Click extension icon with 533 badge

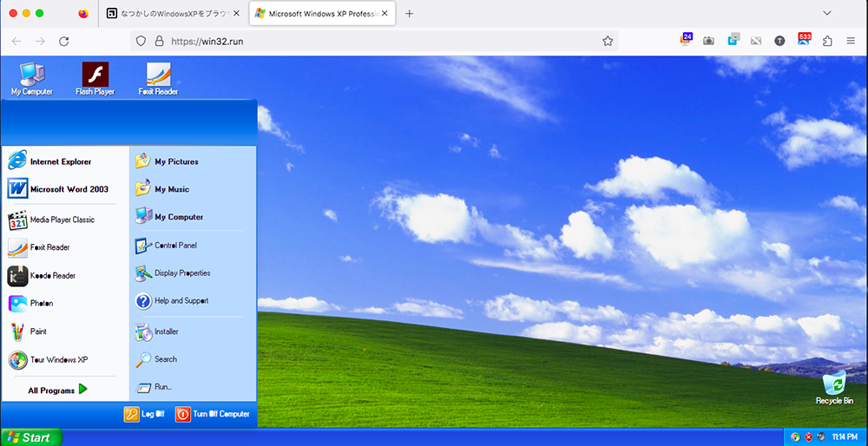(x=804, y=39)
